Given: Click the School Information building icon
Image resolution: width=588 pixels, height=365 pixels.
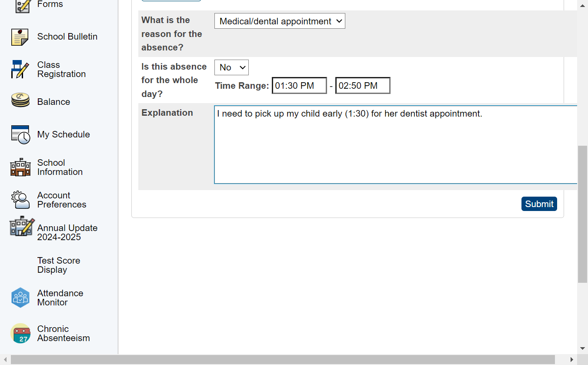Looking at the screenshot, I should tap(20, 167).
